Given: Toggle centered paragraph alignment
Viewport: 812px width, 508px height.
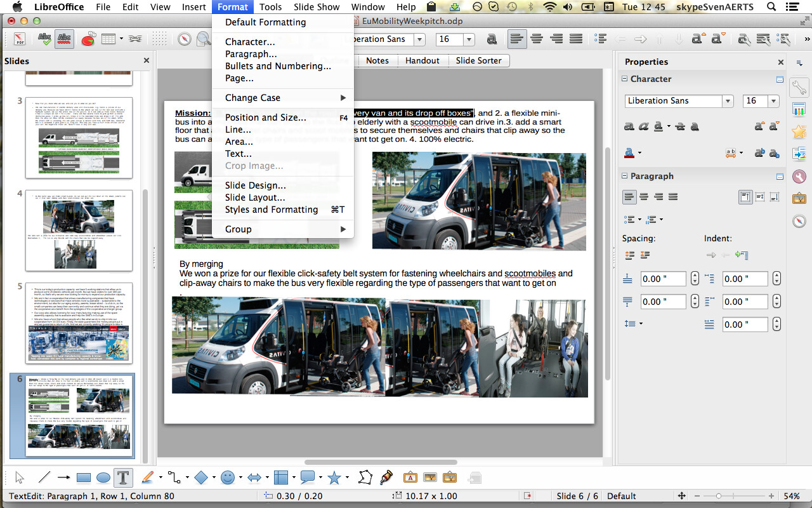Looking at the screenshot, I should click(643, 196).
